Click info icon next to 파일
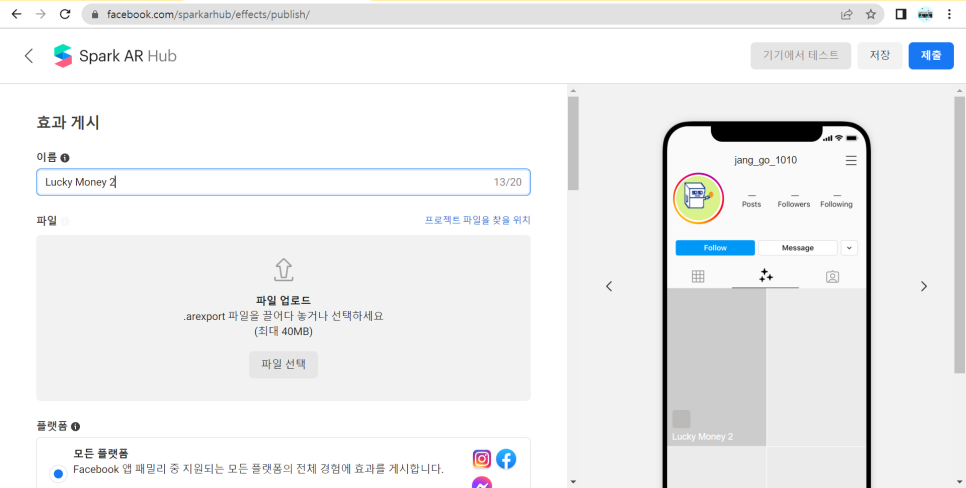This screenshot has height=488, width=966. (x=65, y=221)
